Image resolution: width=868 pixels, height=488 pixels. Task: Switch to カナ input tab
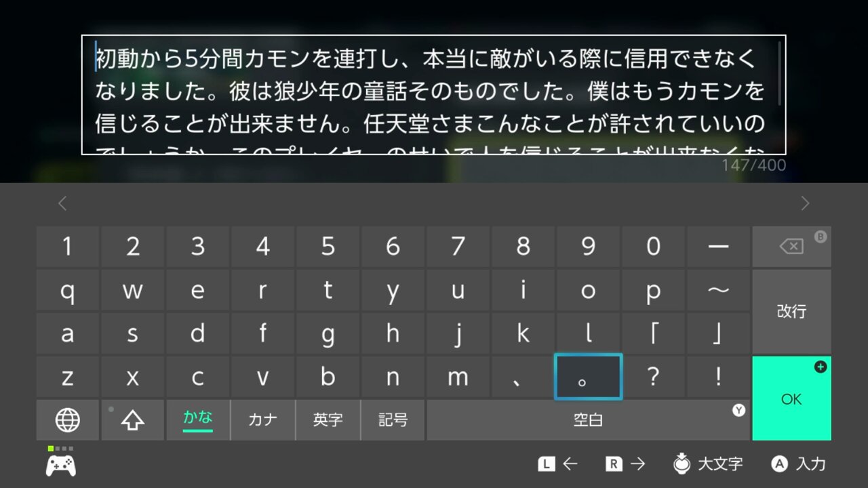tap(263, 420)
